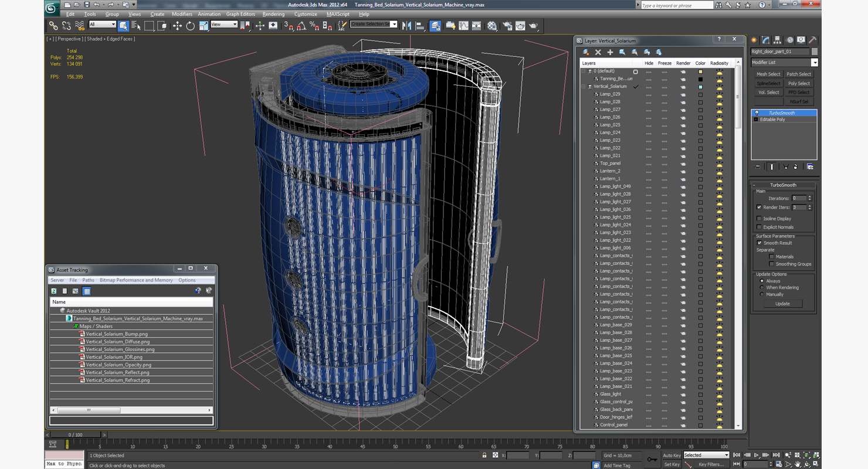
Task: Collapse the TurboSmooth rollout header
Action: pos(783,185)
